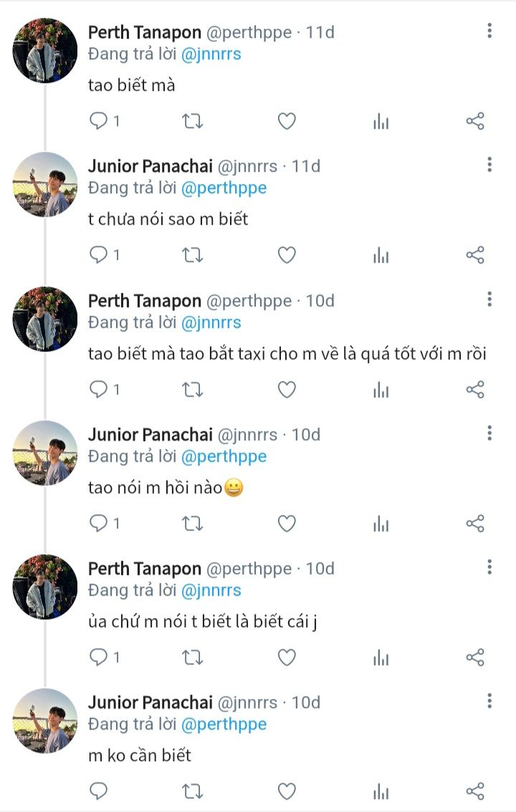Screen dimensions: 516x812
Task: Open Junior Panachai's profile name on second tweet
Action: coord(150,166)
